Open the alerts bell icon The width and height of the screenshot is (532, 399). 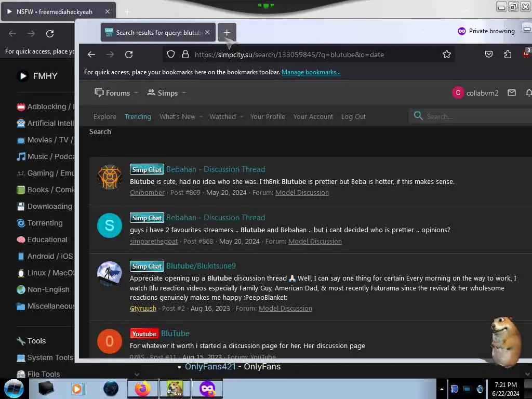pyautogui.click(x=528, y=92)
